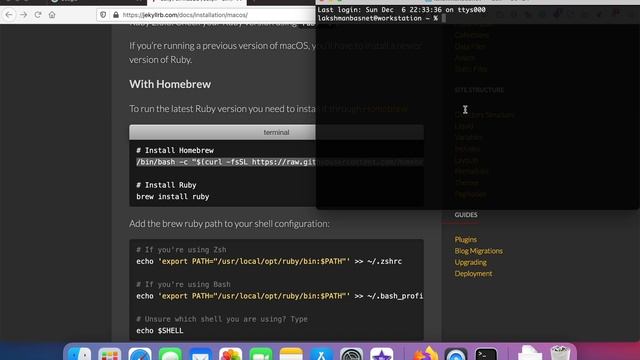Open Finder from the dock
Viewport: 640px width, 360px height.
(79, 353)
